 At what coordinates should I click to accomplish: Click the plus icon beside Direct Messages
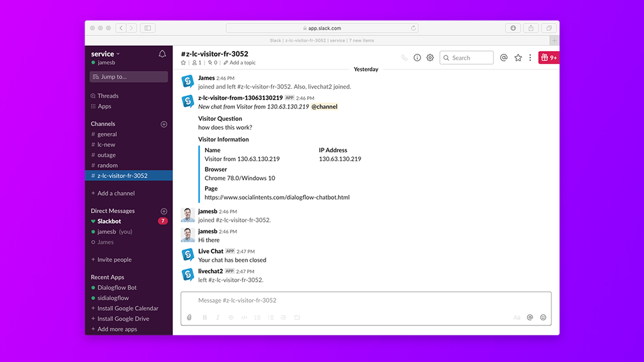(164, 211)
